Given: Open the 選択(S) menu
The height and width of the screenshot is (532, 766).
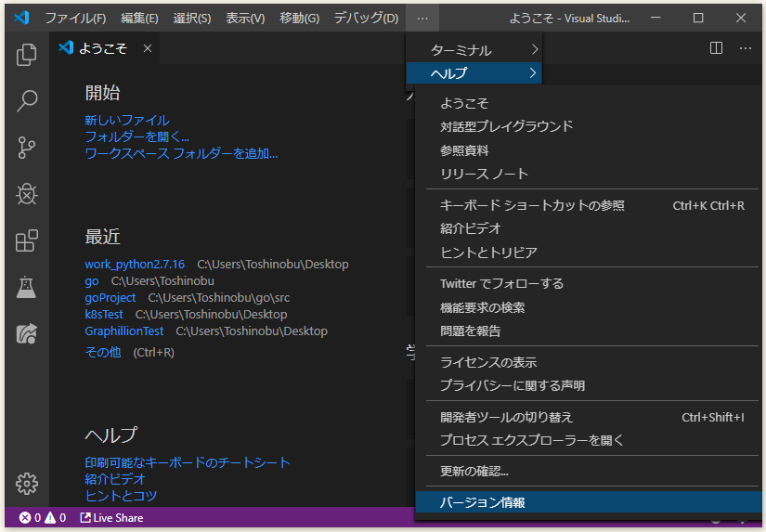Looking at the screenshot, I should click(192, 18).
